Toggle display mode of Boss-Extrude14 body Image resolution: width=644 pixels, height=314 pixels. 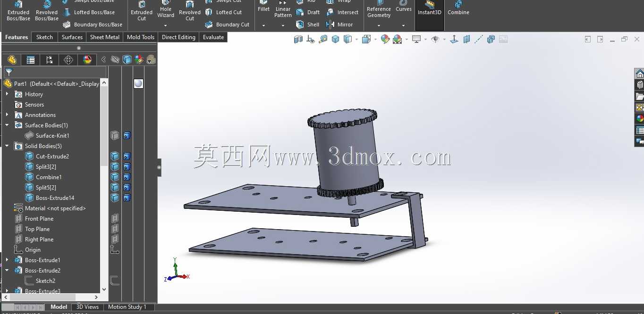[127, 198]
